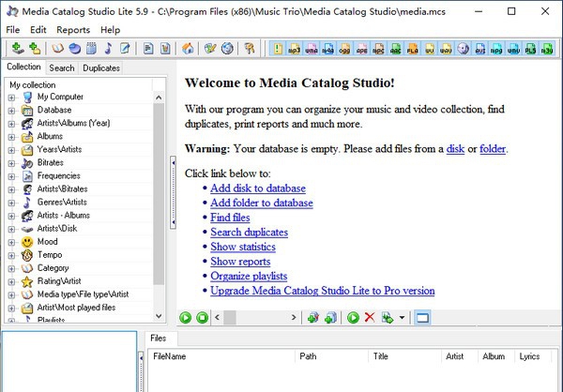Follow the Show statistics link

coord(243,247)
